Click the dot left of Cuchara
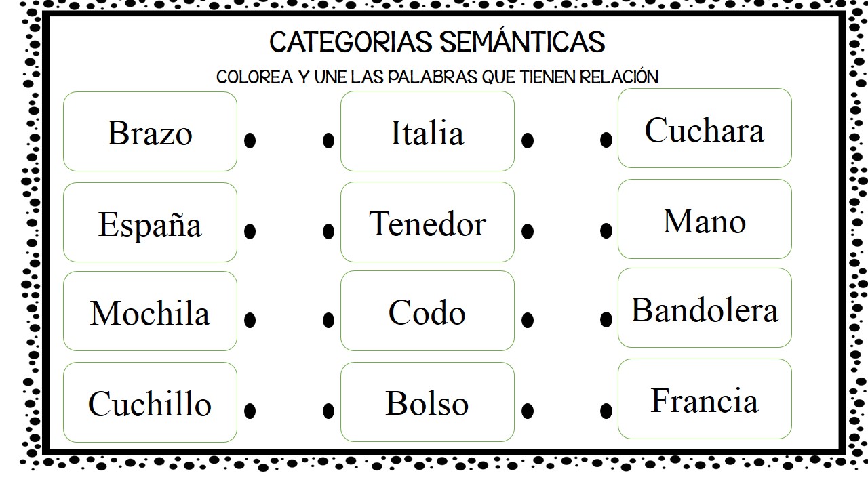The height and width of the screenshot is (488, 868). pyautogui.click(x=606, y=140)
